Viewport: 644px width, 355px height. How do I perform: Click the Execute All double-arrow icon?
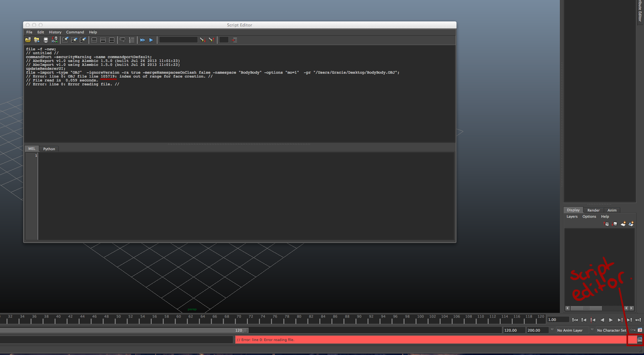coord(142,40)
